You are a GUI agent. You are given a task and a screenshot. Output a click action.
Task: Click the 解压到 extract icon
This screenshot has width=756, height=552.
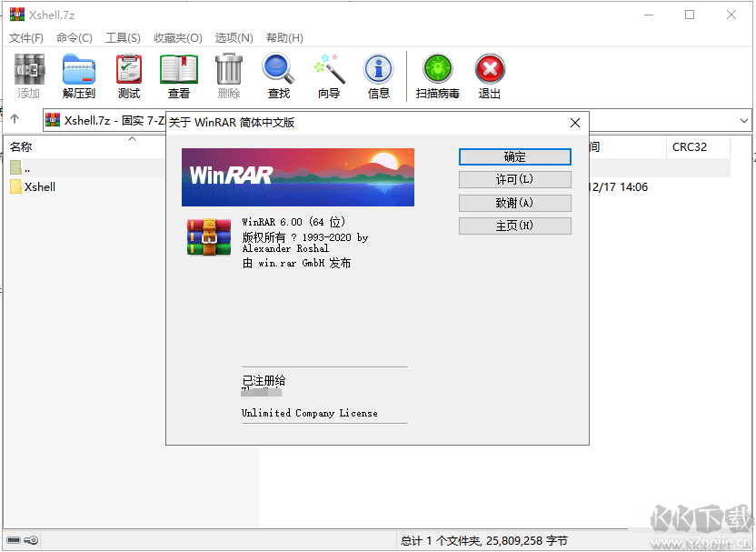point(78,73)
